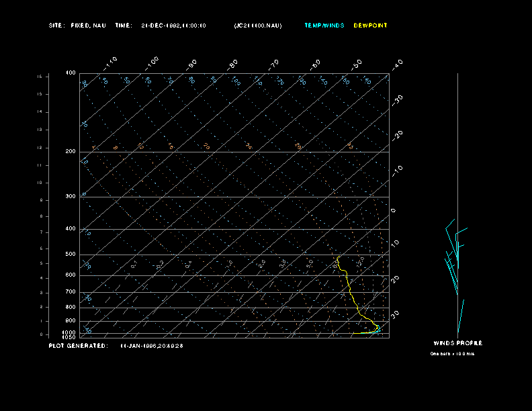532x411 pixels.
Task: Click the 400 pressure level label
Action: coord(71,228)
